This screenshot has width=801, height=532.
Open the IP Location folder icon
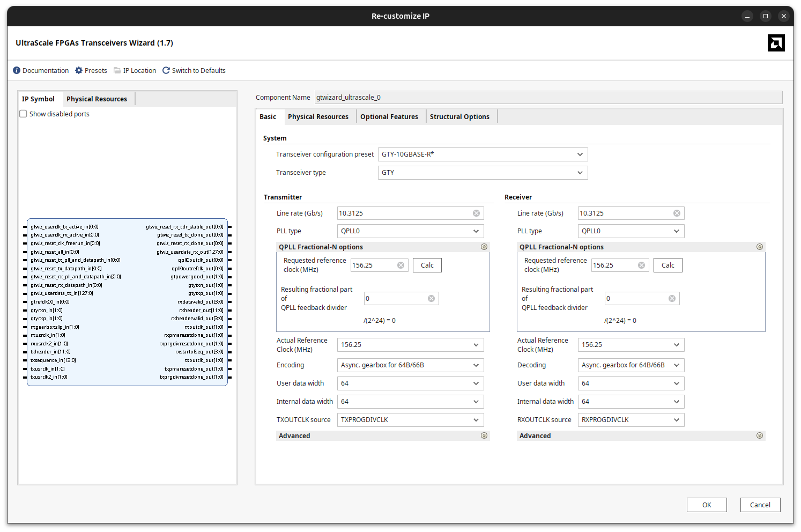tap(117, 70)
